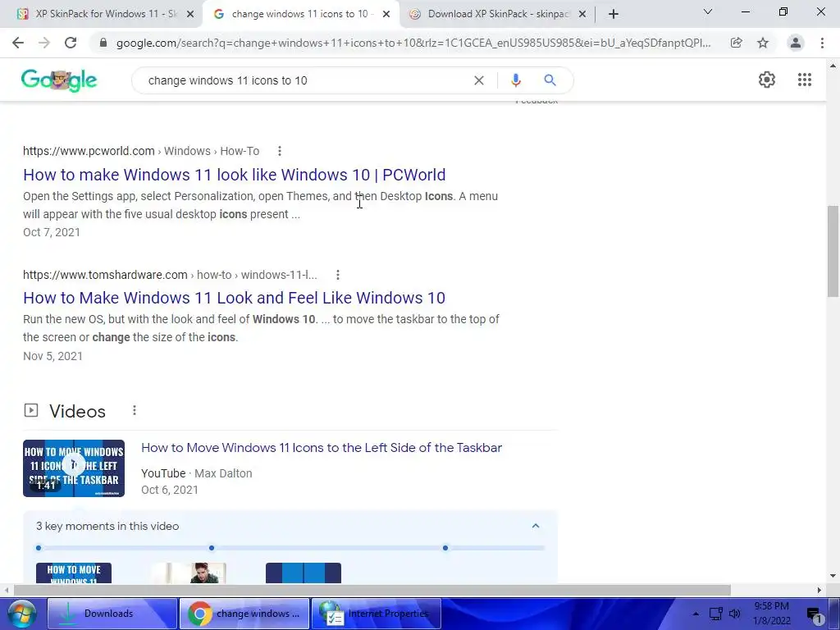Open the Windows Start orb
This screenshot has width=840, height=630.
point(22,614)
